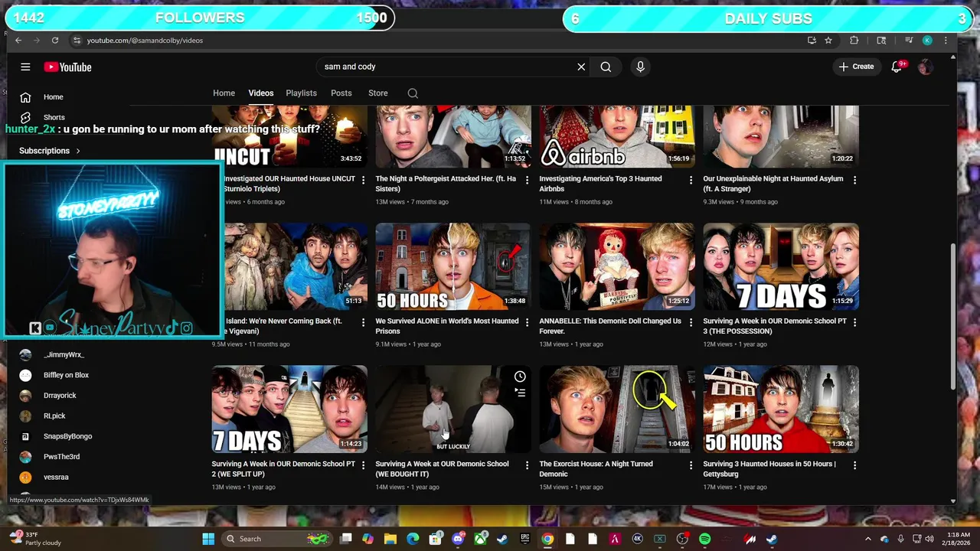Play Gettysburg 50 HOURS thumbnail
Viewport: 980px width, 551px height.
tap(781, 409)
